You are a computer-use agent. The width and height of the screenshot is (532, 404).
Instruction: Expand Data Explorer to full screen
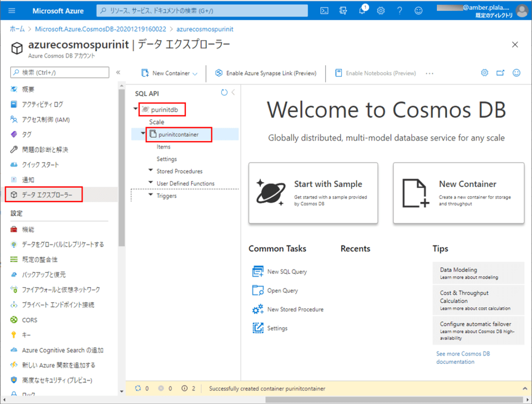pyautogui.click(x=500, y=73)
